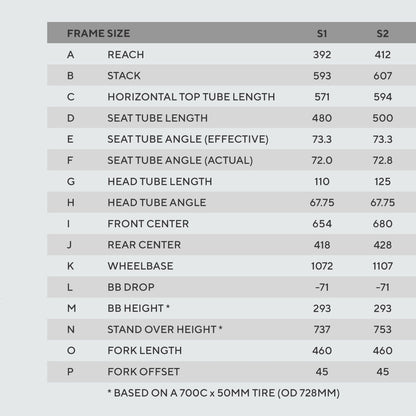
Task: Click the BB DROP label
Action: tap(131, 287)
